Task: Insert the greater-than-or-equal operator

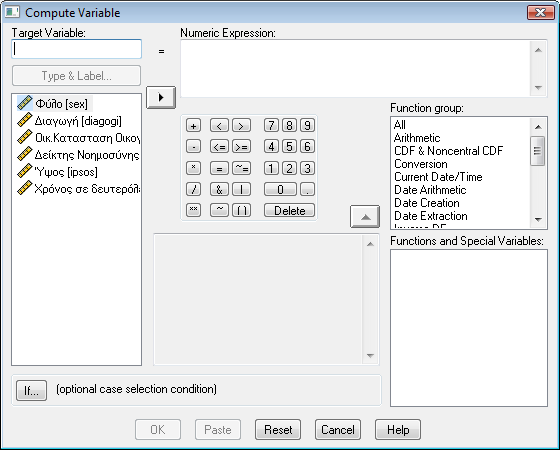Action: coord(241,146)
